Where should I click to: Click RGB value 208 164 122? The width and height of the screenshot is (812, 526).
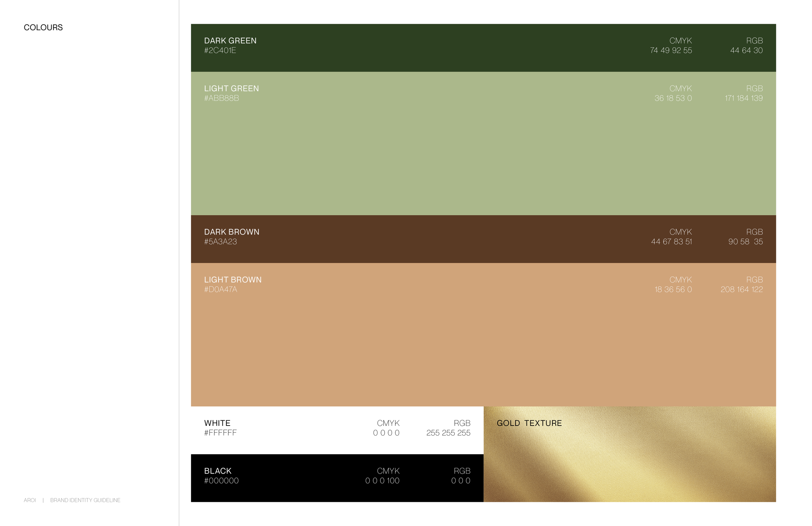tap(742, 289)
